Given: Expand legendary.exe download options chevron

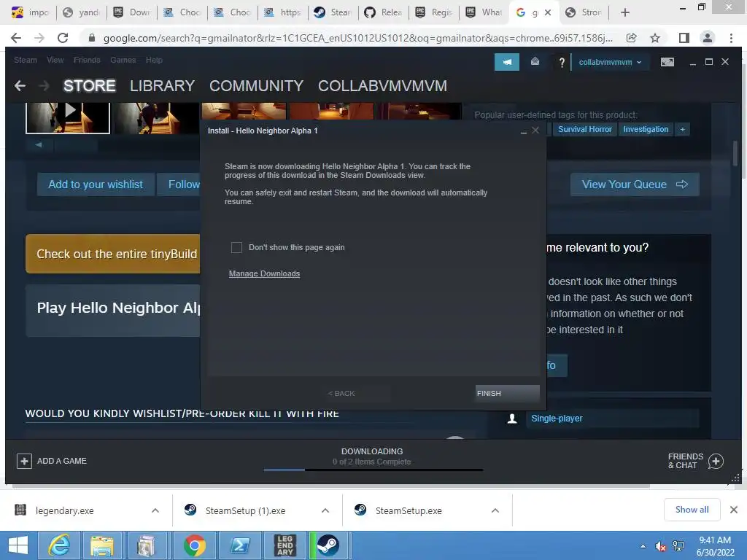Looking at the screenshot, I should [x=155, y=510].
